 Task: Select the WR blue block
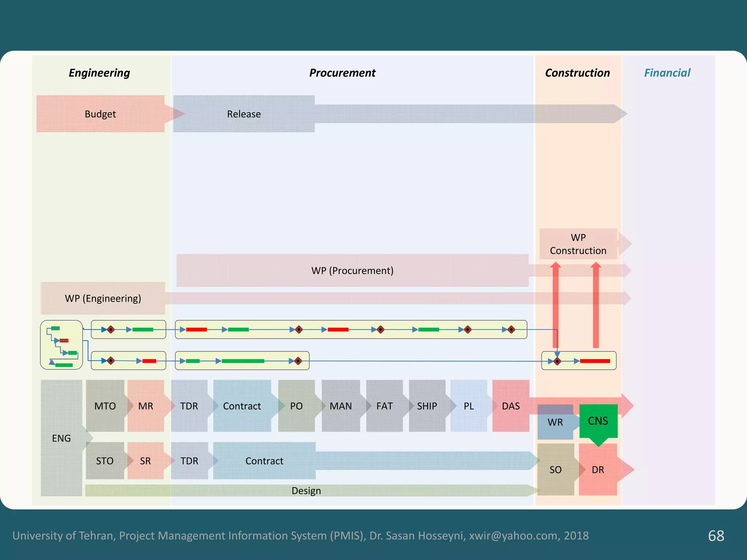[555, 422]
